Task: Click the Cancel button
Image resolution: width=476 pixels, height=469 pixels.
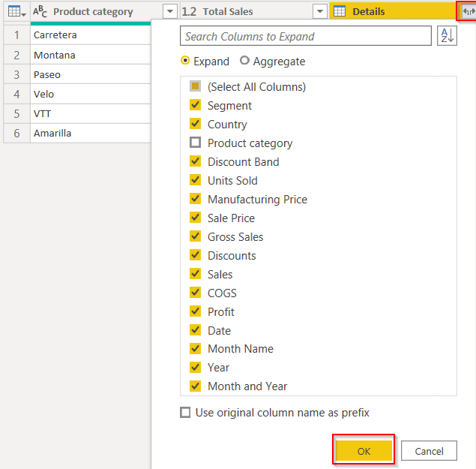Action: point(429,451)
